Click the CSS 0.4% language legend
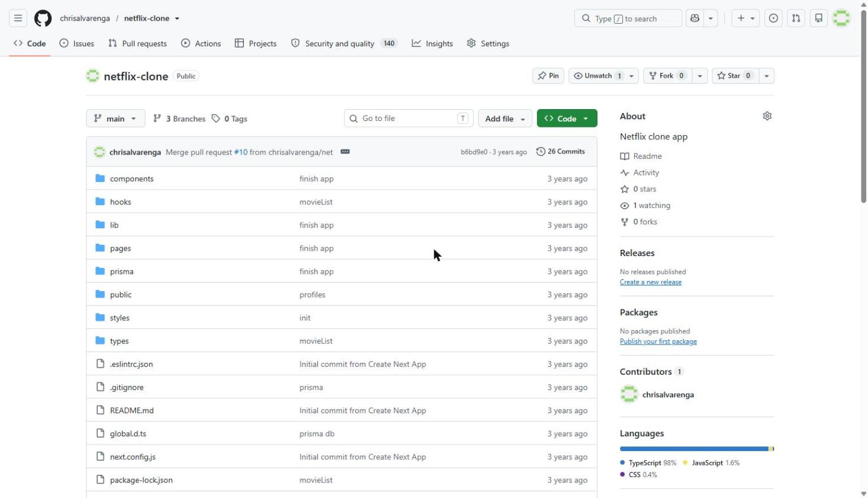Image resolution: width=868 pixels, height=498 pixels. click(x=638, y=475)
